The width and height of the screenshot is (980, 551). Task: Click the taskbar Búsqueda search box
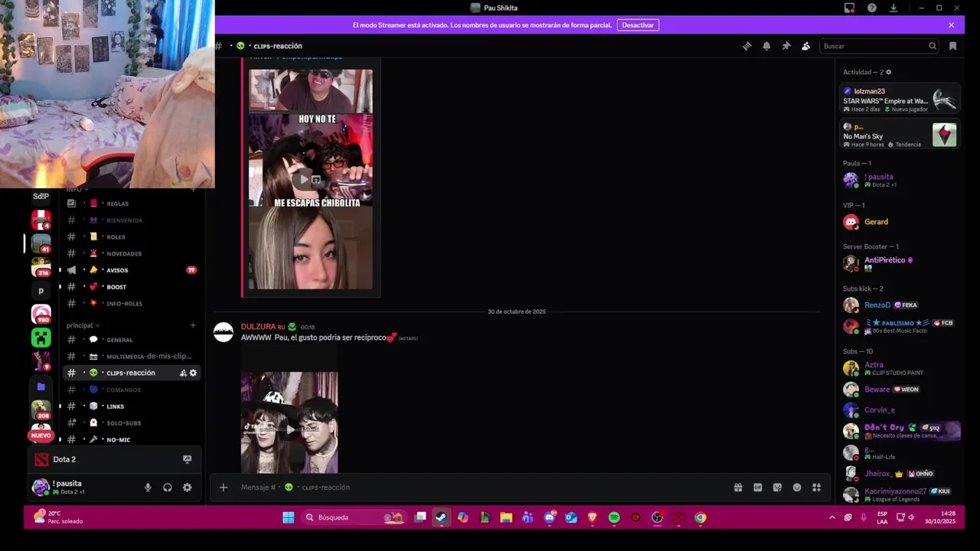[354, 517]
